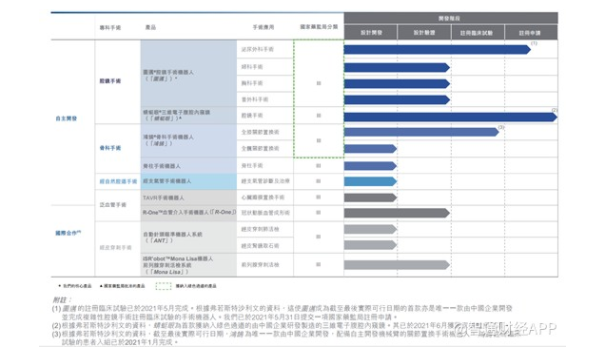Click the 自主開發 group label
The image size is (600, 360).
point(66,119)
